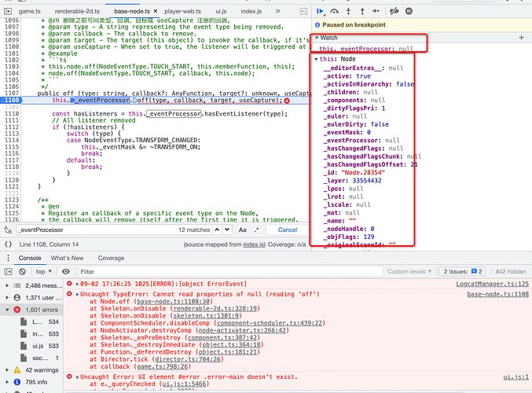Image resolution: width=532 pixels, height=393 pixels.
Task: Cancel the source search
Action: point(288,230)
